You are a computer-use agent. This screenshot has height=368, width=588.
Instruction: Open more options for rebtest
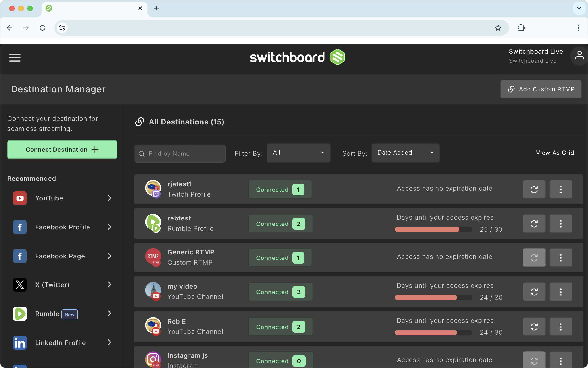click(561, 224)
